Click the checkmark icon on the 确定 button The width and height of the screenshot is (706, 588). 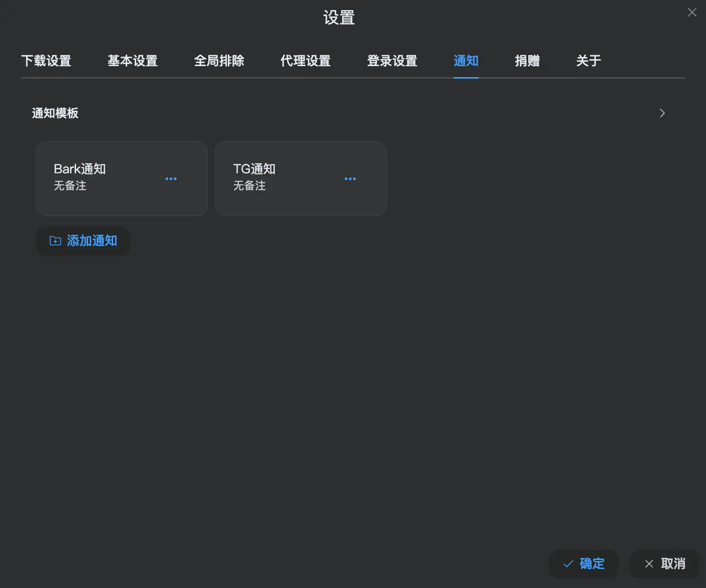568,564
